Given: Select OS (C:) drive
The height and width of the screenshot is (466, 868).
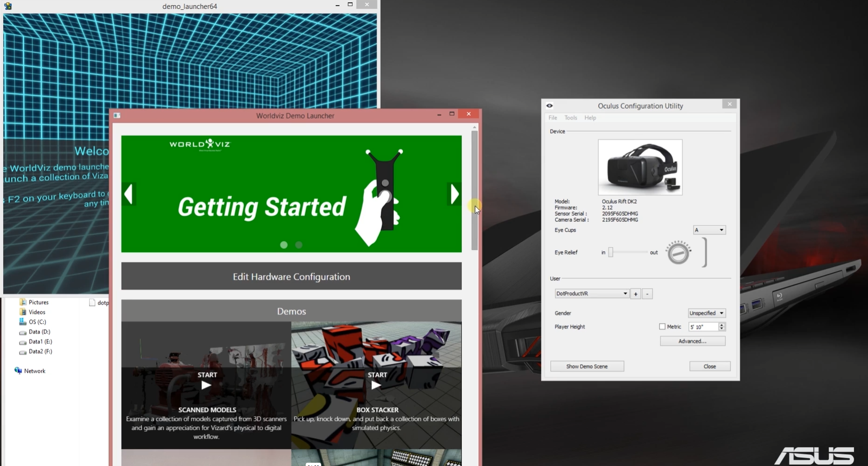Looking at the screenshot, I should (x=33, y=322).
